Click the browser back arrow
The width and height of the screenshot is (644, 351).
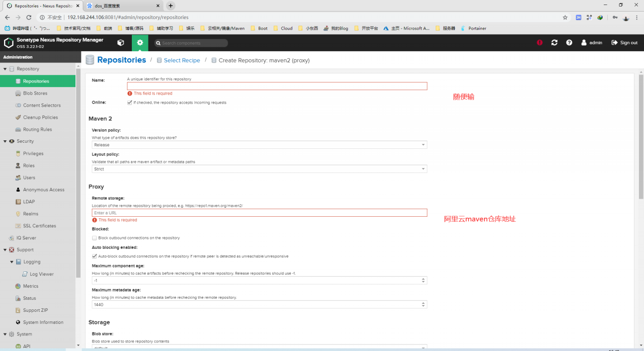pyautogui.click(x=7, y=17)
